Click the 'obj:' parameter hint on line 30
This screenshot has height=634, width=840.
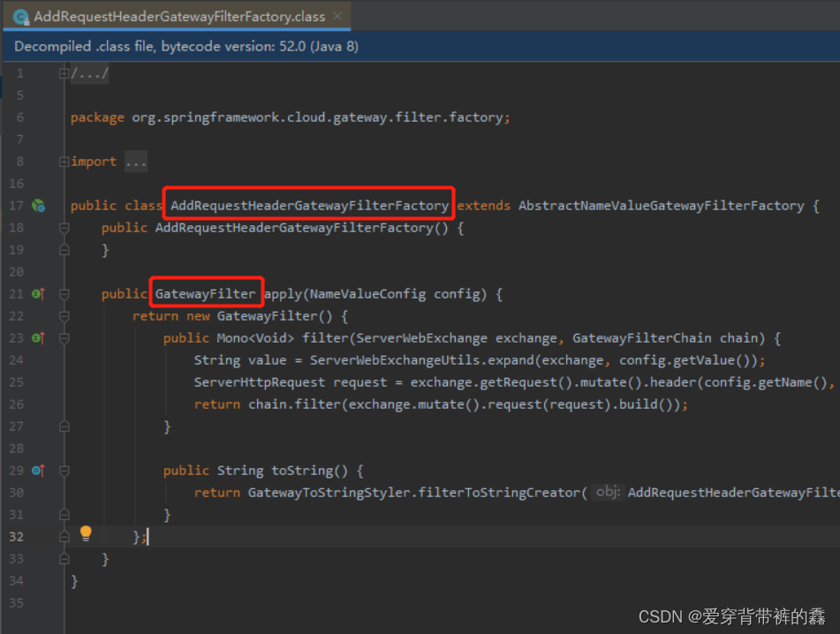608,492
